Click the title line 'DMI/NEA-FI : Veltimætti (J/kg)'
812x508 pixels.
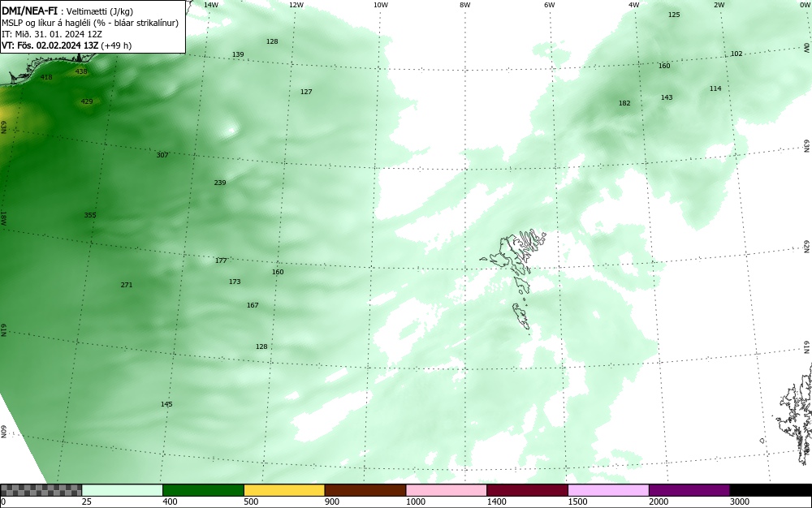pyautogui.click(x=67, y=12)
